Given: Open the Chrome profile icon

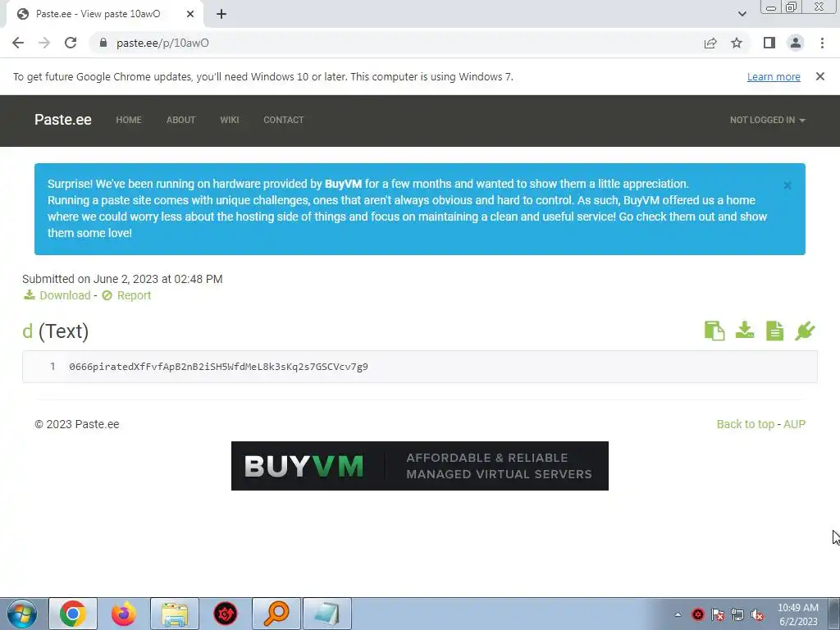Looking at the screenshot, I should pyautogui.click(x=796, y=43).
